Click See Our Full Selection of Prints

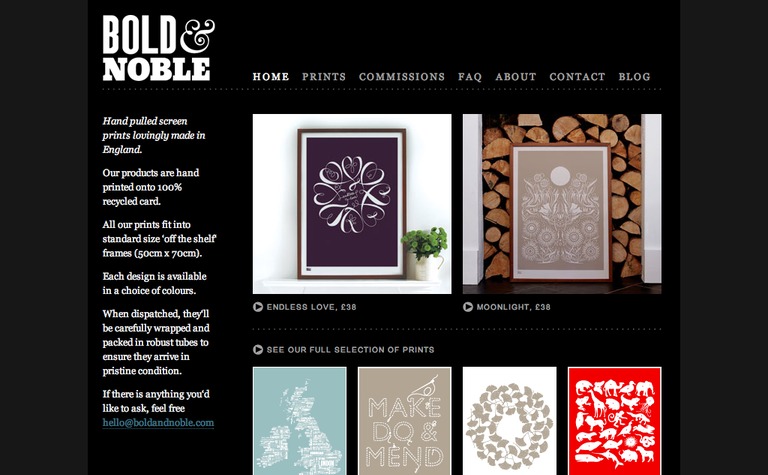(x=351, y=350)
